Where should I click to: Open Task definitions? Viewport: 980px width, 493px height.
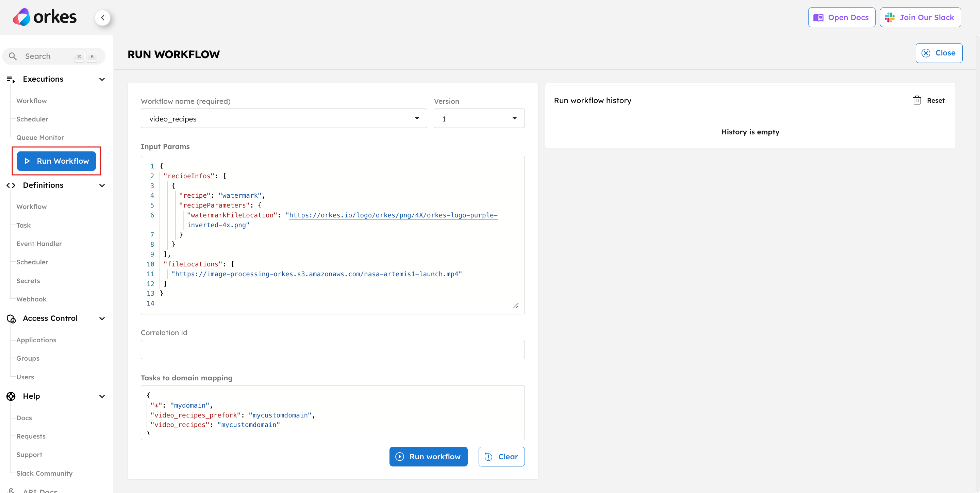23,225
